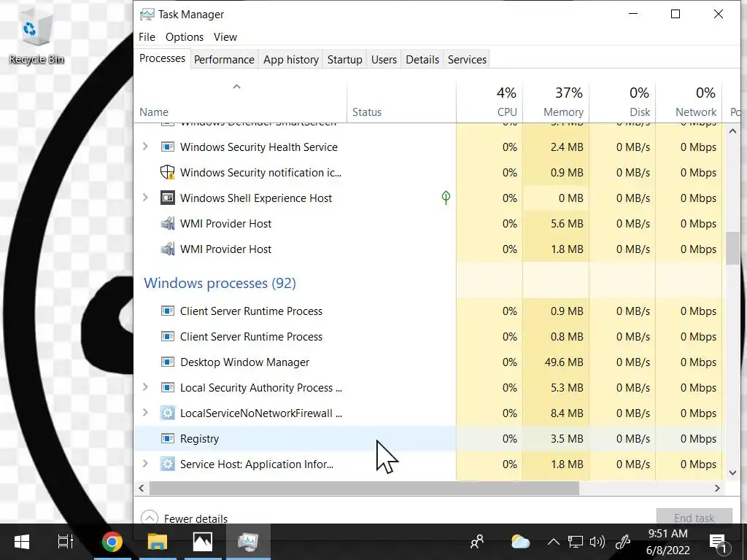Screen dimensions: 747x560
Task: Click the LocalServiceNoNetworkFirewall gear icon
Action: pyautogui.click(x=167, y=413)
